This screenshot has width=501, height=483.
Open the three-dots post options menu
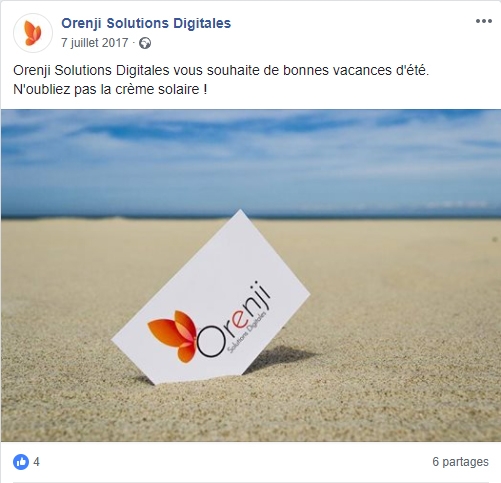(x=484, y=21)
